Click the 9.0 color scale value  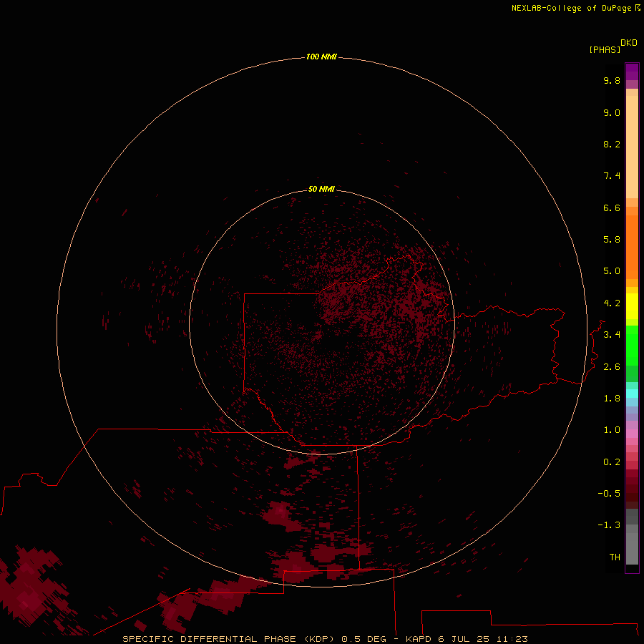click(612, 112)
